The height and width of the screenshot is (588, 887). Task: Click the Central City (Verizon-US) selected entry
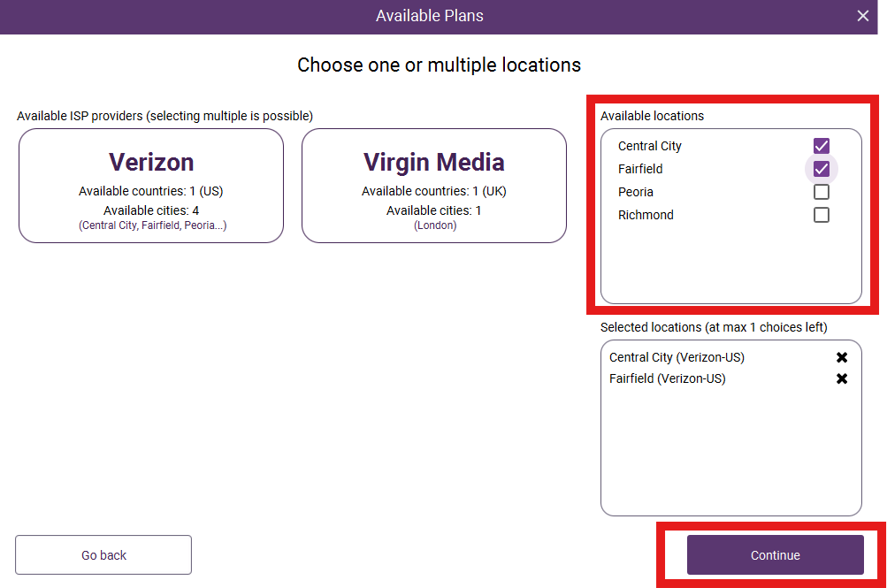[x=677, y=357]
